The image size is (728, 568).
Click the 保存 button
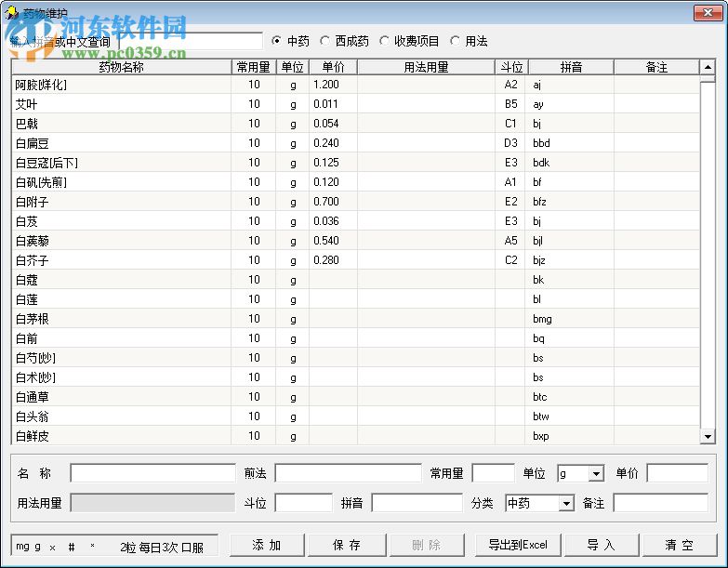coord(347,545)
